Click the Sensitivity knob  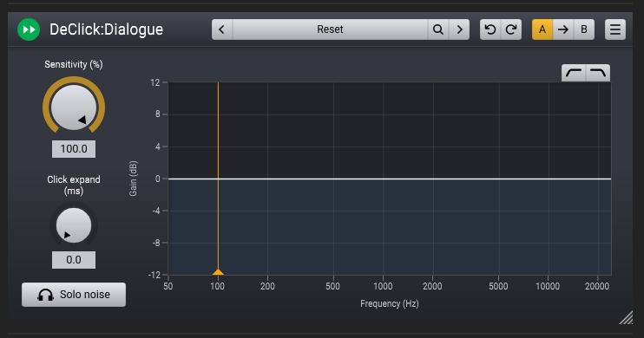tap(74, 107)
